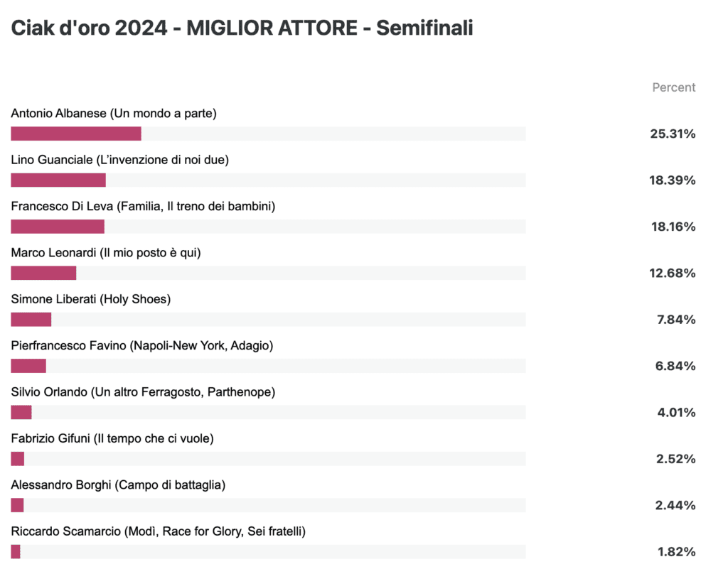Click the Marco Leonardi progress bar
Image resolution: width=728 pixels, height=574 pixels.
point(268,273)
